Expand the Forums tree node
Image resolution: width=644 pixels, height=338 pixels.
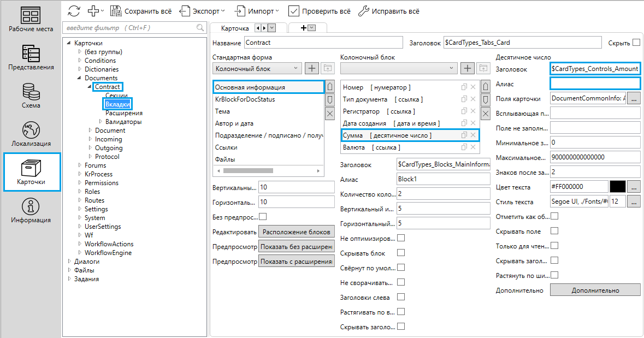[x=80, y=165]
